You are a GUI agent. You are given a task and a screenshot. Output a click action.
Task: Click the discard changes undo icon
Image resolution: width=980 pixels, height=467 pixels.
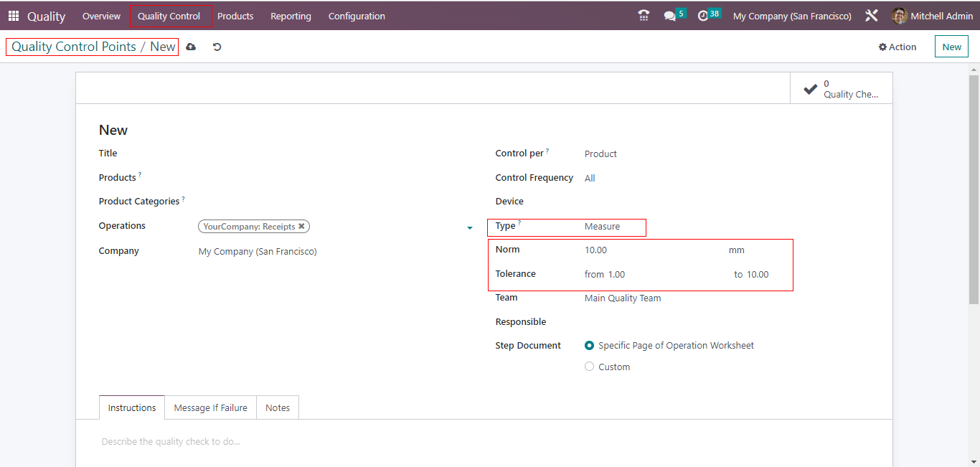coord(217,47)
